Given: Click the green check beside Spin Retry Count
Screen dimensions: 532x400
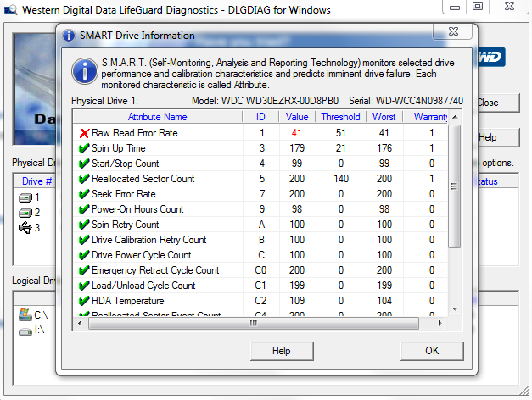Looking at the screenshot, I should 84,225.
